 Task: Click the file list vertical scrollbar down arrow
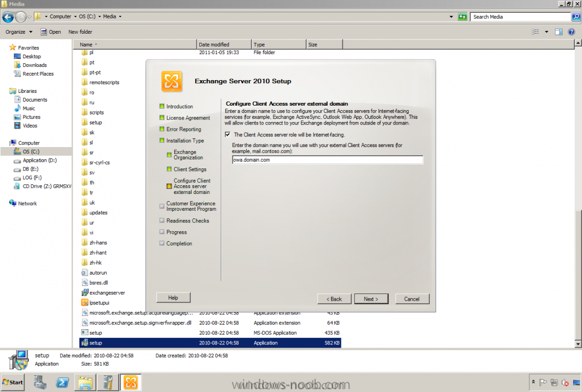click(x=578, y=344)
